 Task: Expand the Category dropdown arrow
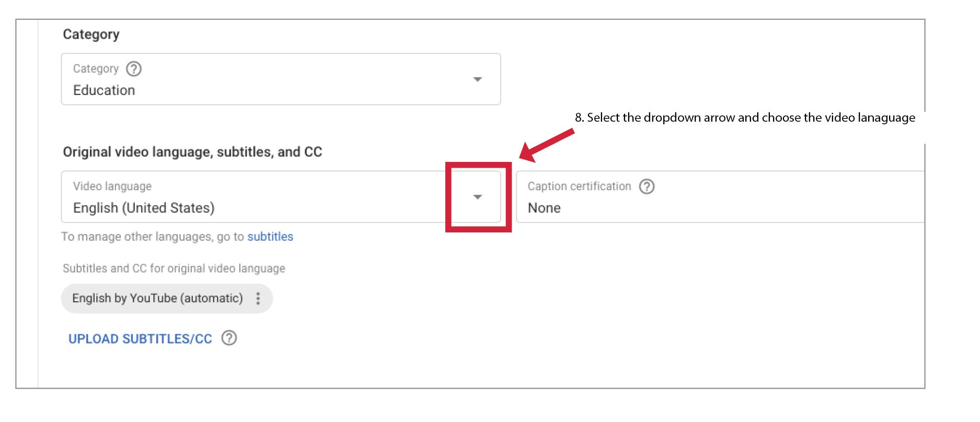click(477, 79)
